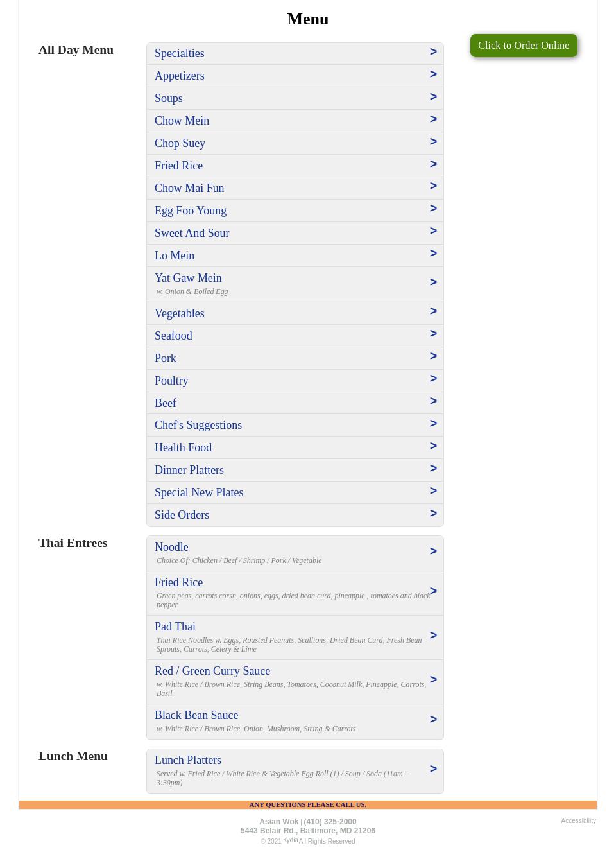The image size is (616, 859).
Task: Click the chevron icon on Dinner Platters row
Action: (x=433, y=469)
